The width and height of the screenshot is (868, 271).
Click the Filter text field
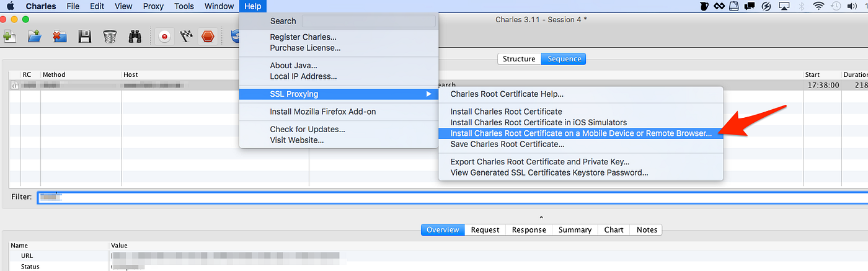click(x=451, y=197)
